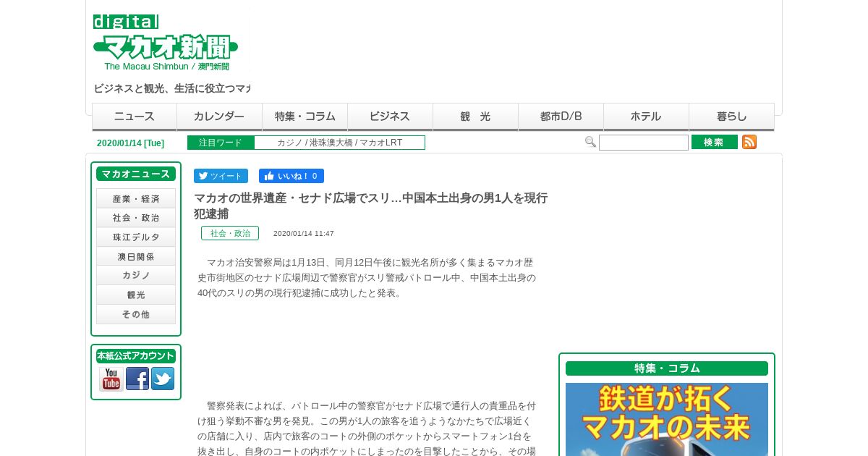Screen dimensions: 868x456
Task: Open the カレンダー navigation tab
Action: click(x=220, y=117)
